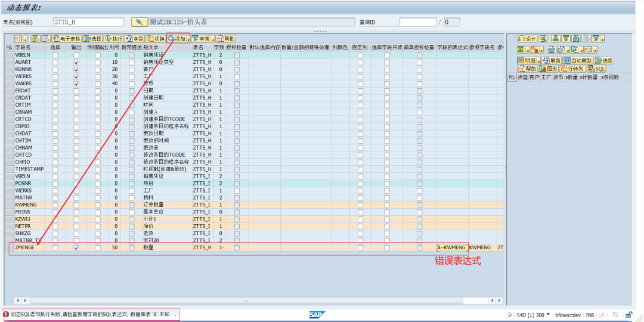The height and width of the screenshot is (322, 644).
Task: Open the subtotals dropdown arrow
Action: tap(541, 49)
